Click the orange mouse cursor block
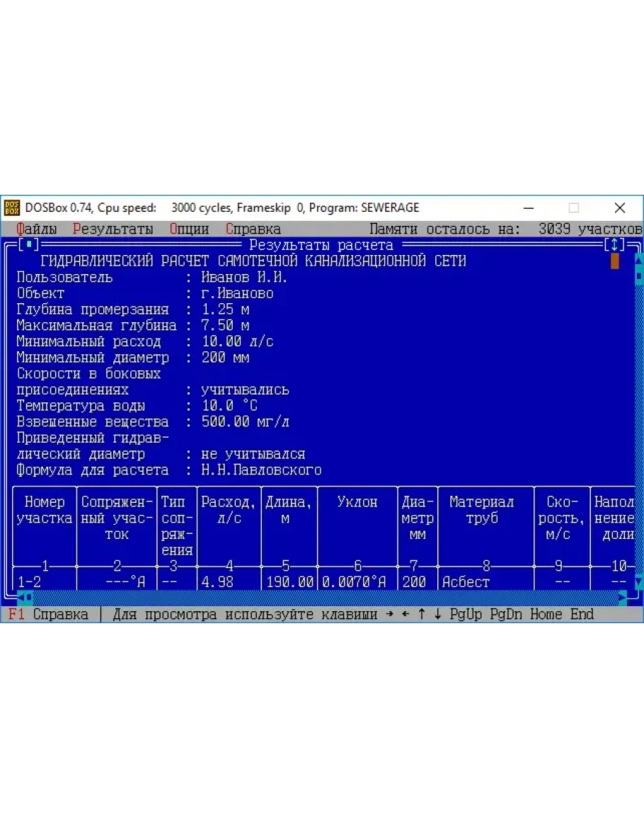Image resolution: width=644 pixels, height=818 pixels. 615,261
